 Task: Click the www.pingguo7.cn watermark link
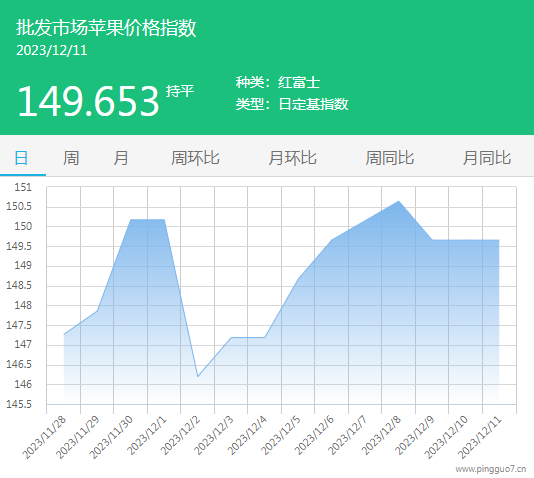(490, 469)
